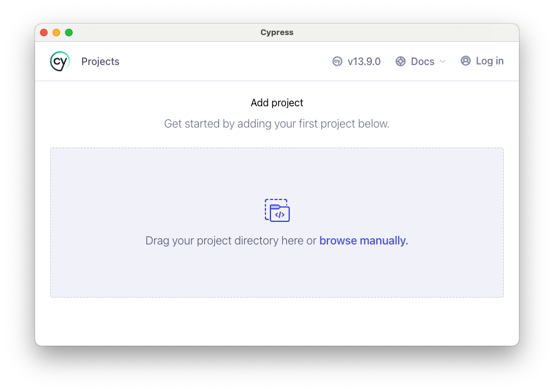Select the Log in text
Screen dimensions: 554x392
[x=490, y=61]
